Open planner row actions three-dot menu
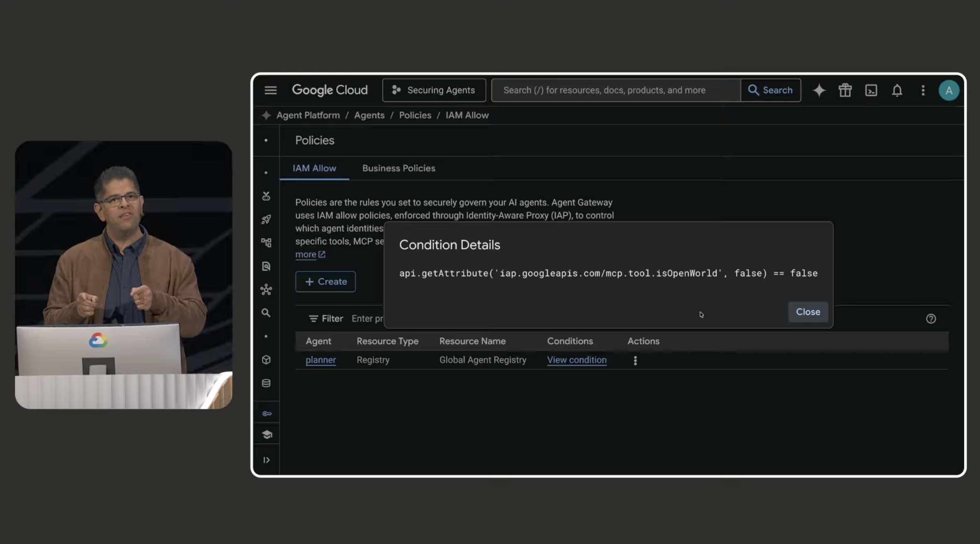Viewport: 980px width, 544px height. (635, 360)
